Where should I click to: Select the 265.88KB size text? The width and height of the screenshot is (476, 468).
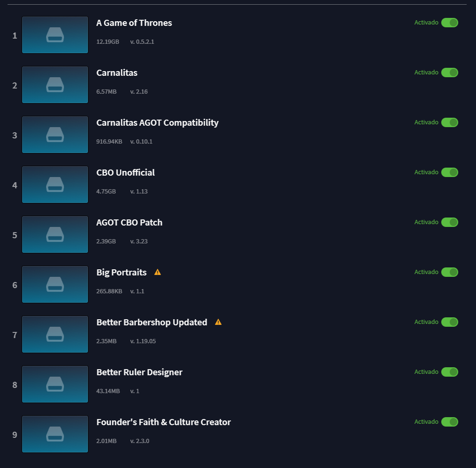(x=109, y=291)
